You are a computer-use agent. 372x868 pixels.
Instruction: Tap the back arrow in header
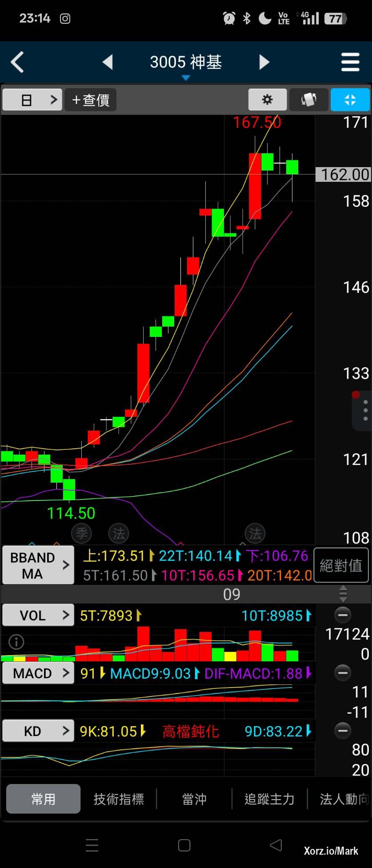click(17, 62)
